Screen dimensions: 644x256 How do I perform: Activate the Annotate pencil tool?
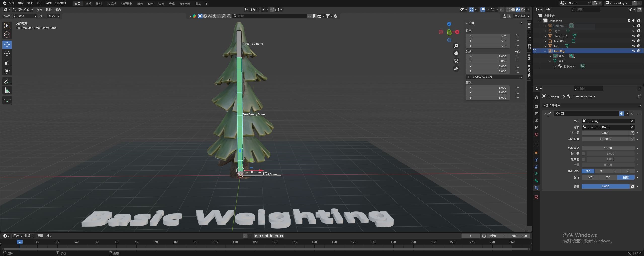pyautogui.click(x=7, y=81)
